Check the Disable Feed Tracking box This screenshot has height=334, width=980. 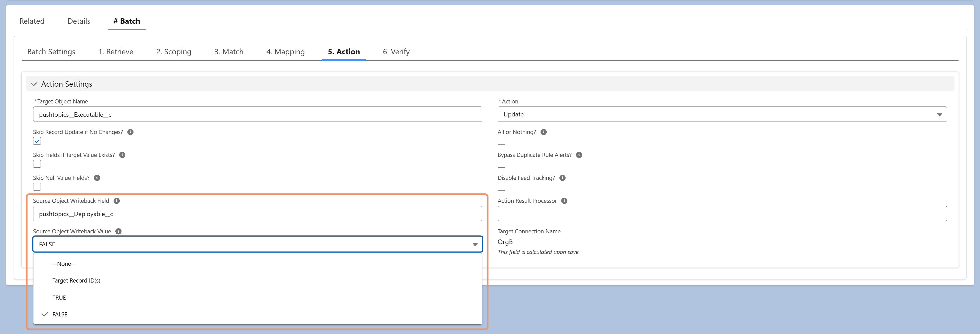pos(501,186)
